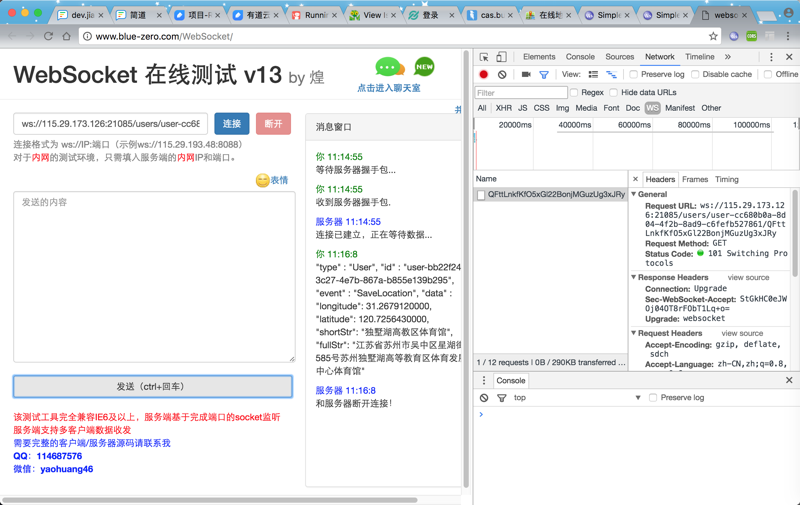Open the 点击进入聊天室 chat room link
Viewport: 800px width, 505px height.
point(389,88)
